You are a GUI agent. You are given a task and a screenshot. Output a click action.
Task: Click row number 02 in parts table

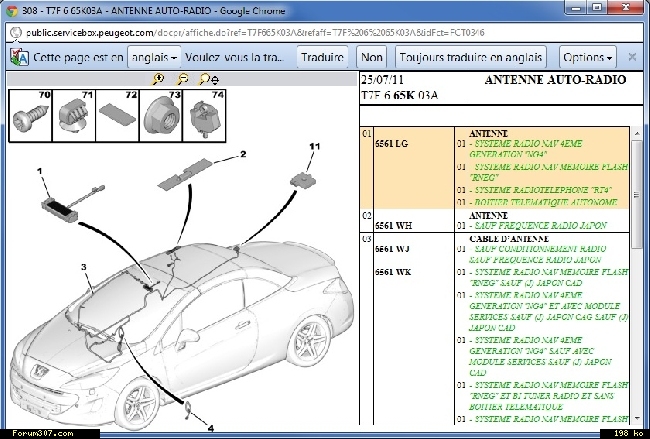click(x=366, y=216)
